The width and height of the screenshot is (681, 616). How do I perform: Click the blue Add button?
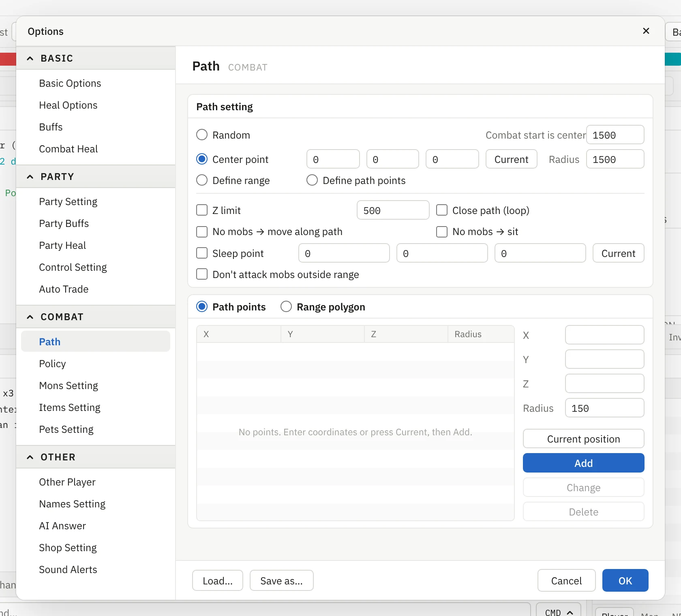tap(583, 463)
